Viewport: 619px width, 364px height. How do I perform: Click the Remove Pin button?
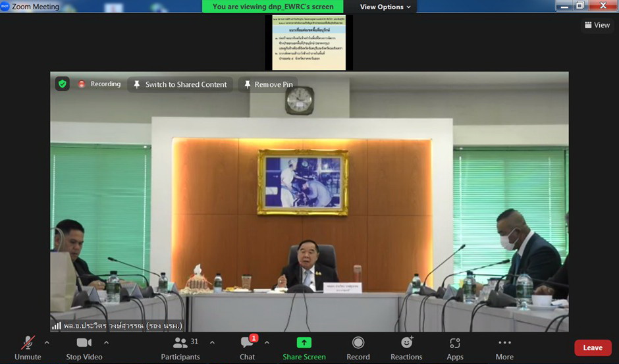(267, 84)
